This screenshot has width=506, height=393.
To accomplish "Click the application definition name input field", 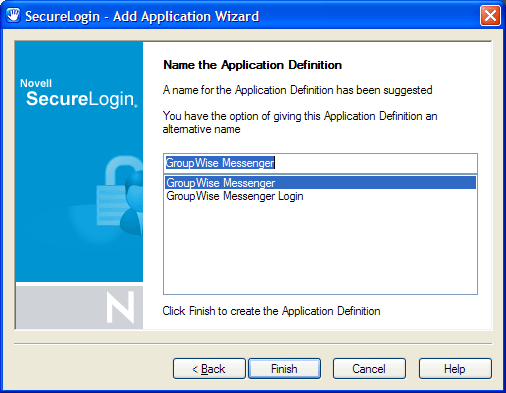I will (320, 163).
